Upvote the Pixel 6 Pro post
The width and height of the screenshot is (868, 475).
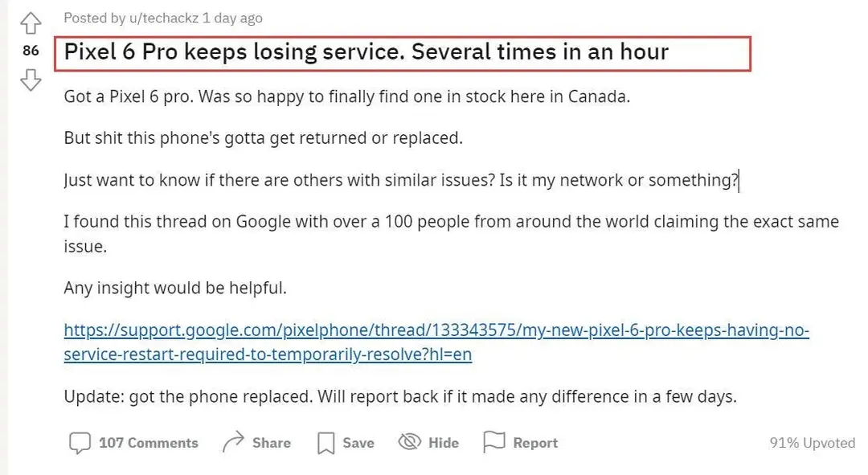pos(31,23)
